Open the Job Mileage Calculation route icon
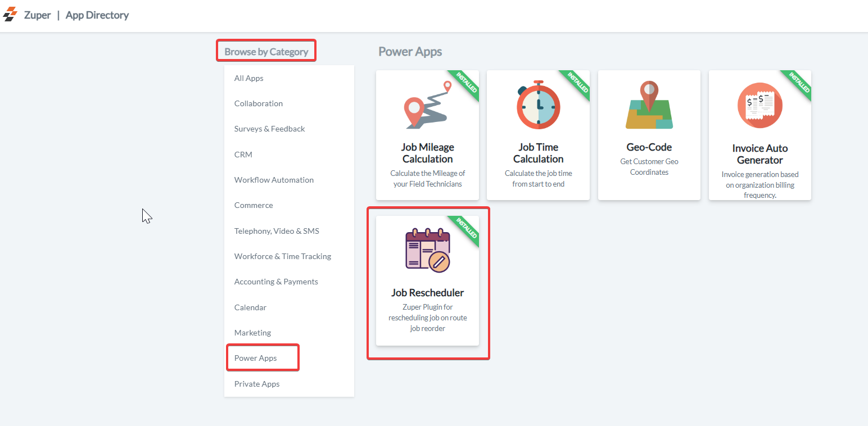 point(428,105)
